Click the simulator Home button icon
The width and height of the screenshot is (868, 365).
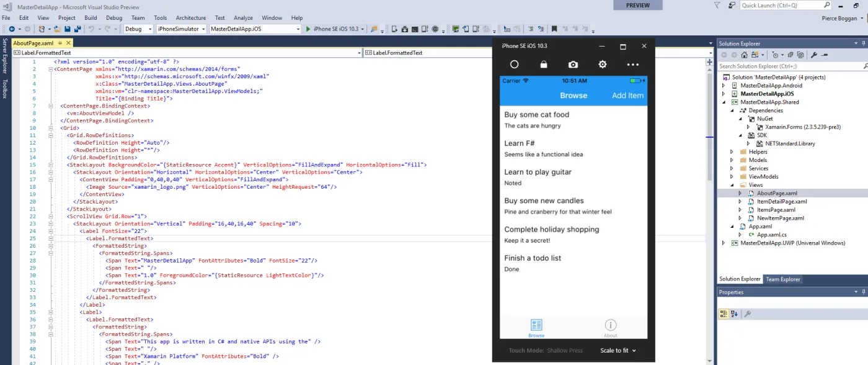(514, 65)
